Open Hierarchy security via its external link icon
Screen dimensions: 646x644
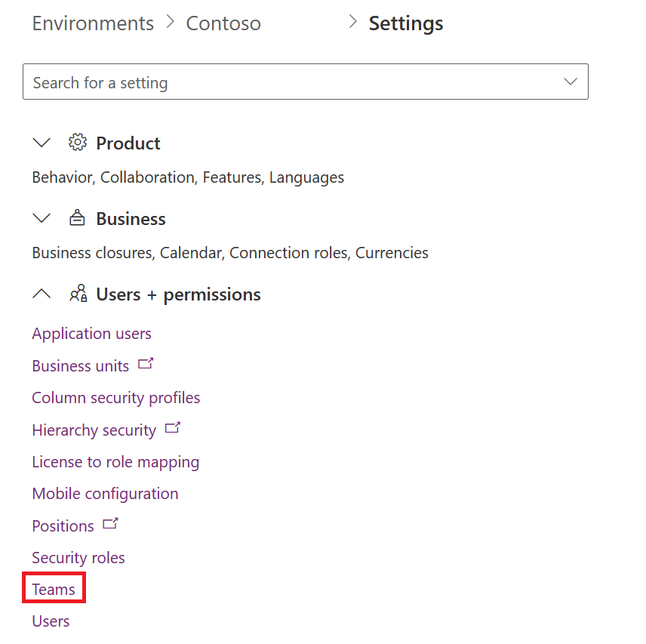tap(172, 427)
